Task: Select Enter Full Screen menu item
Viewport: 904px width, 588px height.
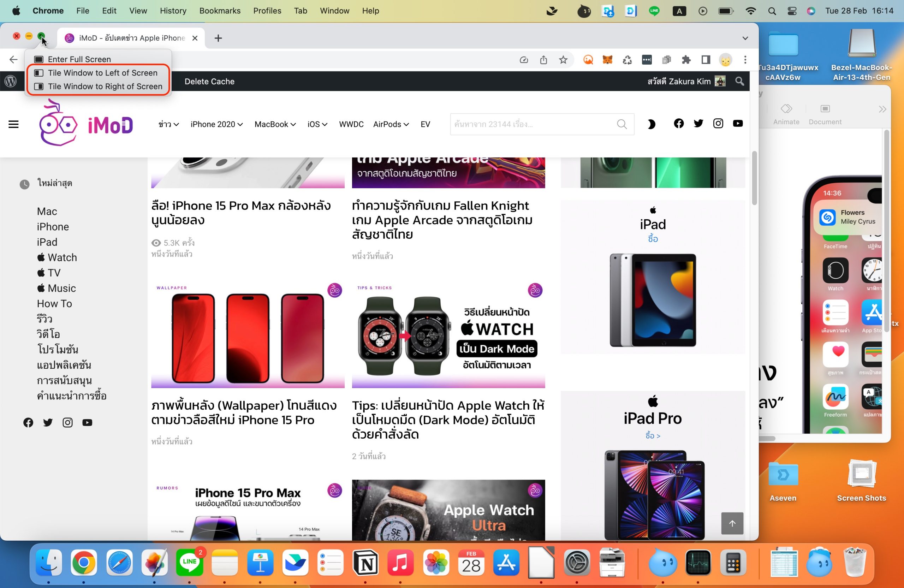Action: 79,59
